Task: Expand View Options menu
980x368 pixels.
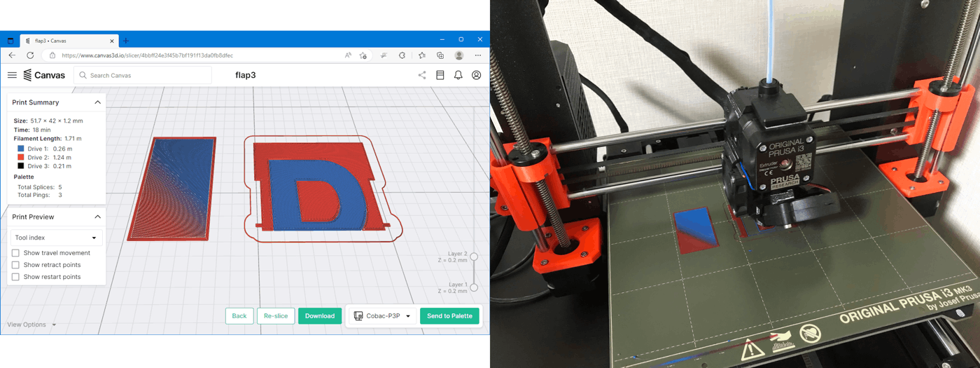Action: click(x=31, y=325)
